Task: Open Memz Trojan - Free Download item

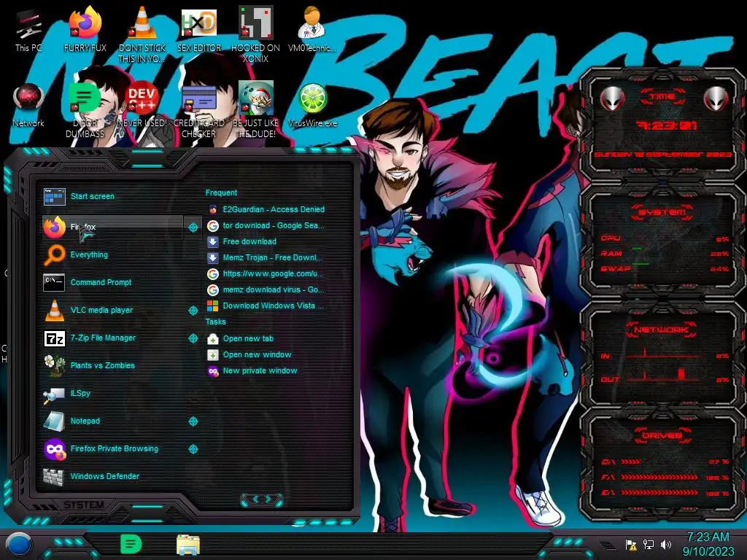Action: [x=266, y=257]
